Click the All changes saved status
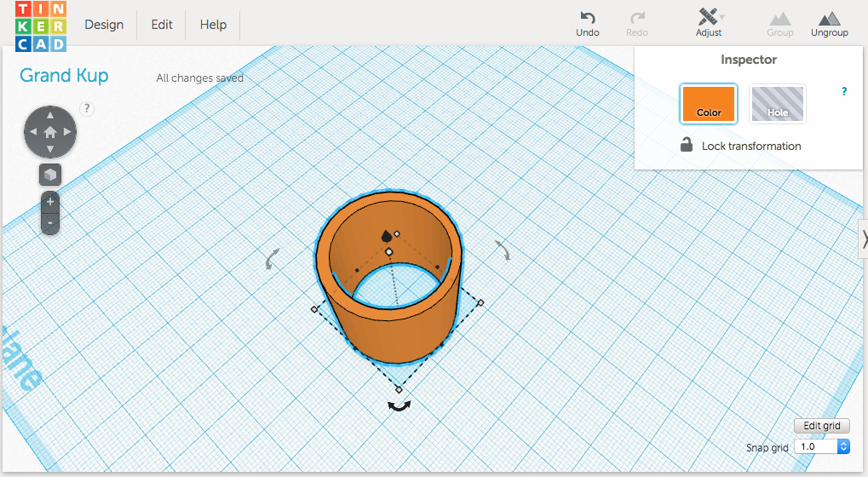Viewport: 868px width, 477px height. [x=200, y=78]
